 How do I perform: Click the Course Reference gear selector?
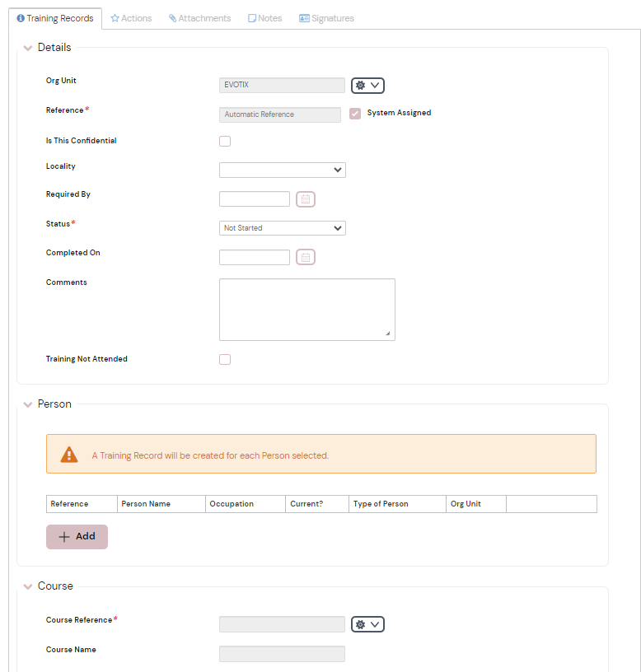[367, 624]
